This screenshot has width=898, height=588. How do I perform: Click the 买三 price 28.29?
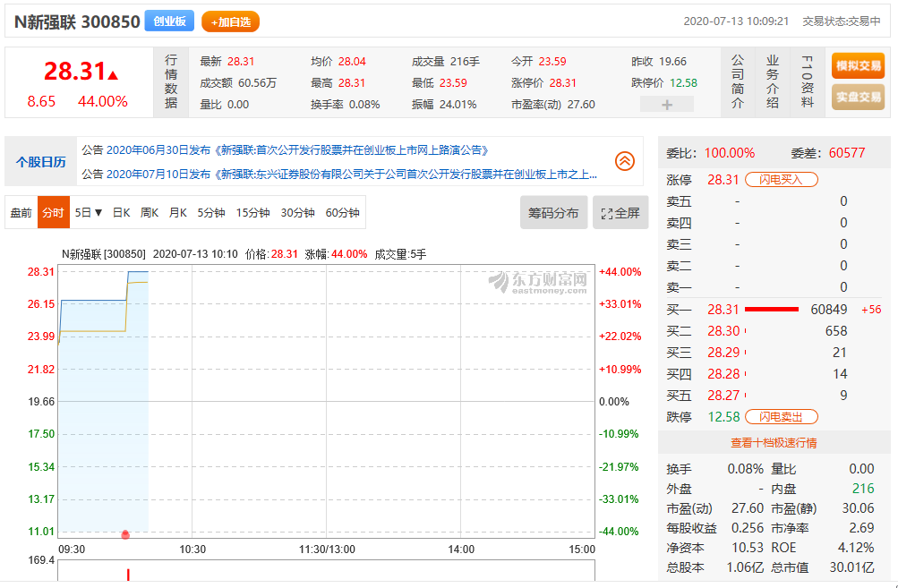pyautogui.click(x=723, y=353)
